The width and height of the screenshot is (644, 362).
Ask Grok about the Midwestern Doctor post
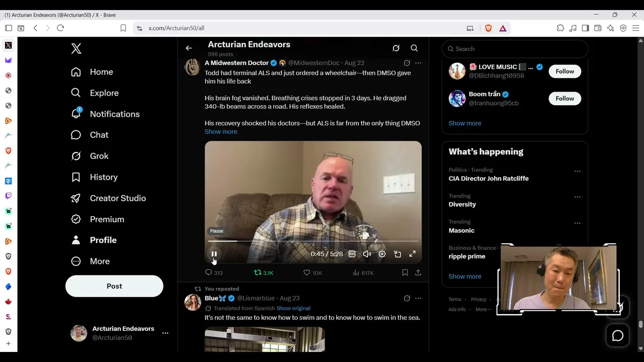[407, 63]
